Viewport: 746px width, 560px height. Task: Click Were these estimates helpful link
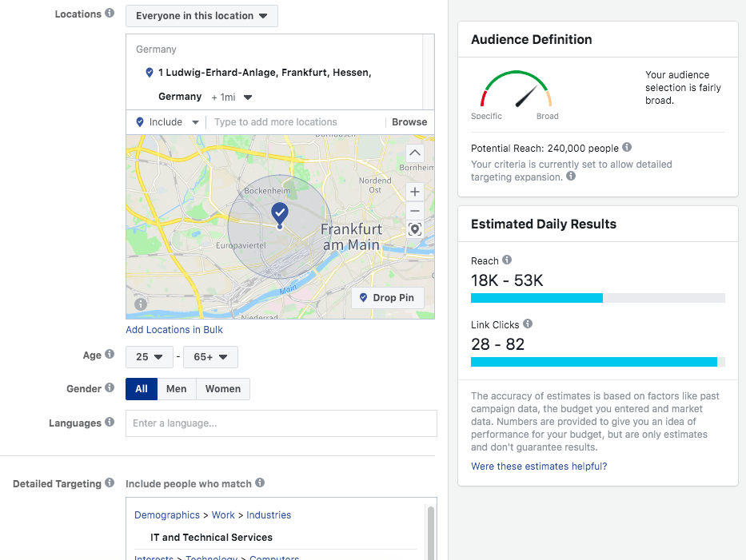point(539,467)
